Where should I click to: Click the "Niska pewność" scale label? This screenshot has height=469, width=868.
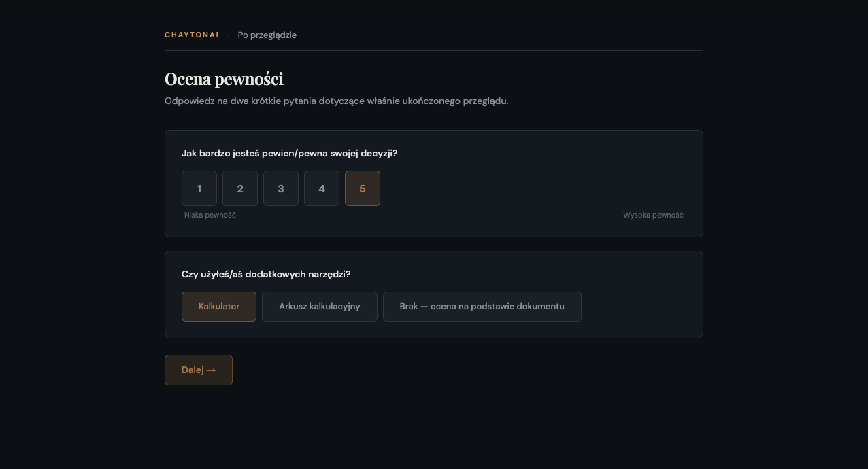(x=210, y=215)
